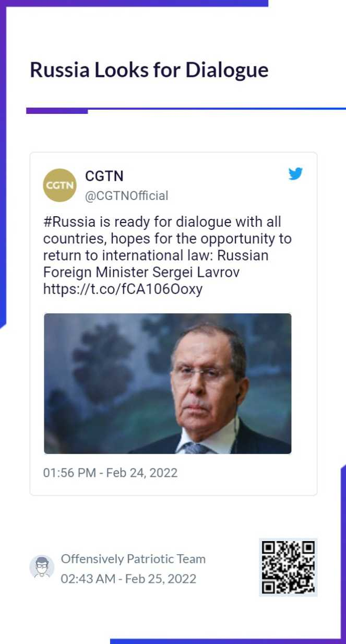Screen dimensions: 346x644
Task: Click the Offensively Patriotic Team author name
Action: pyautogui.click(x=133, y=559)
